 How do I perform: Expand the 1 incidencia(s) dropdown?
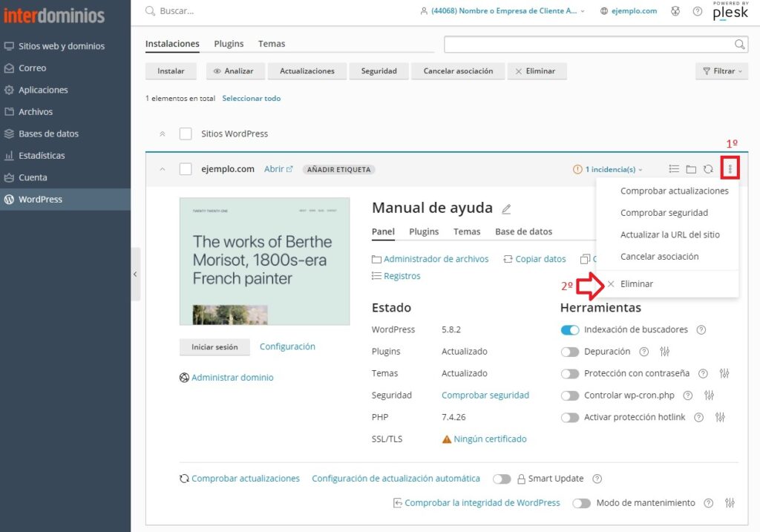609,170
